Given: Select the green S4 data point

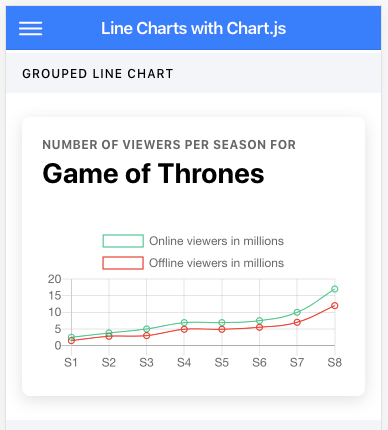Looking at the screenshot, I should [184, 322].
